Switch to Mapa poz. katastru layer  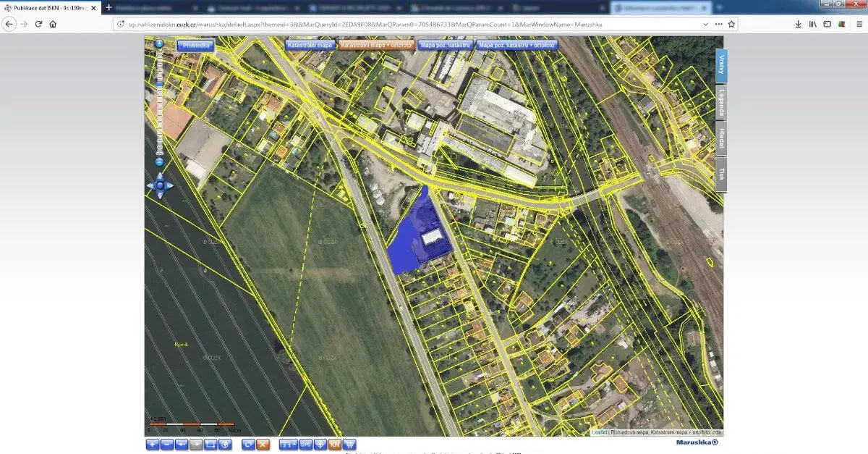445,45
